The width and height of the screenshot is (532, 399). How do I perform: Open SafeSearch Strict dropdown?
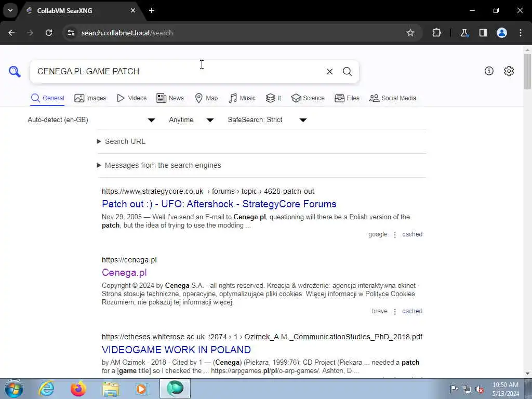coord(268,120)
